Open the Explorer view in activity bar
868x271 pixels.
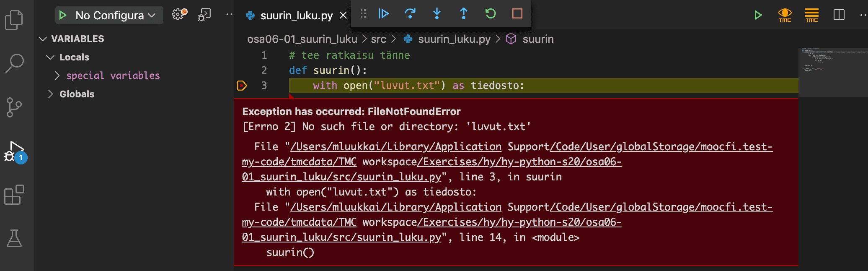pyautogui.click(x=14, y=20)
